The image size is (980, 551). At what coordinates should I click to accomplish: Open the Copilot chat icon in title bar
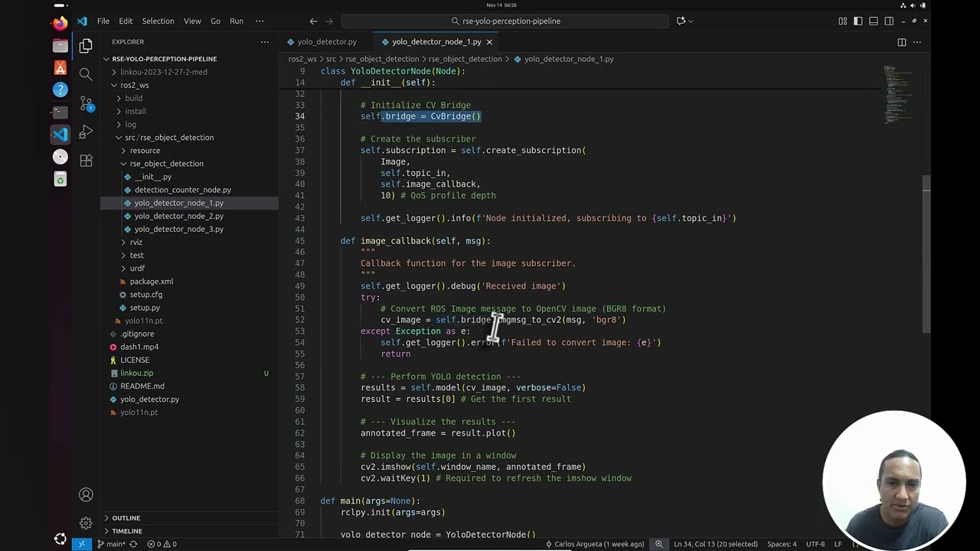point(680,21)
